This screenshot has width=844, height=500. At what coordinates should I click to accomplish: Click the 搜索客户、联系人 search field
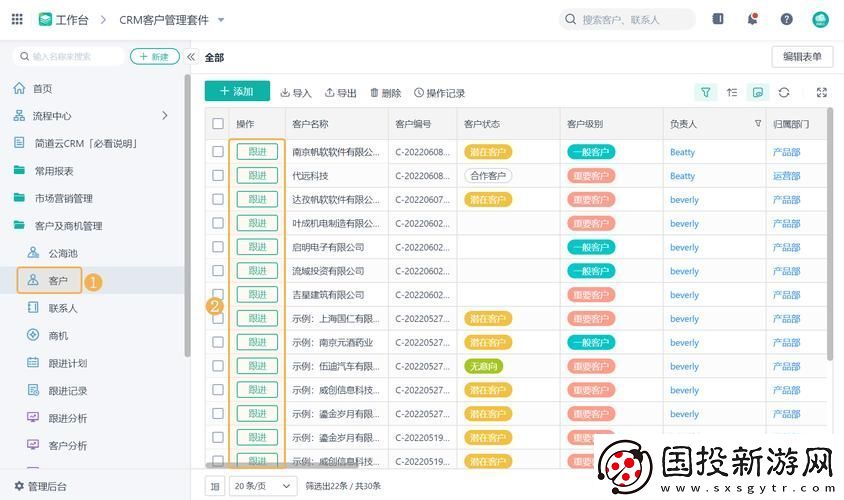tap(635, 19)
